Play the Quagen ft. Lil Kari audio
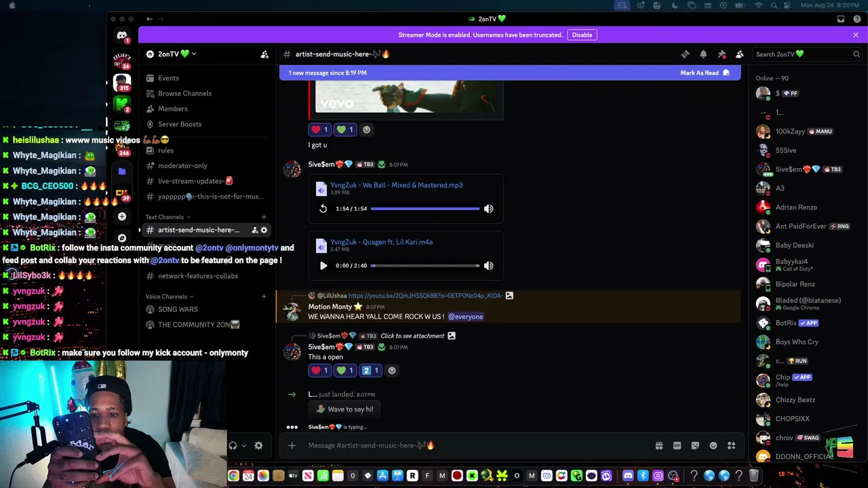The height and width of the screenshot is (488, 868). tap(323, 266)
